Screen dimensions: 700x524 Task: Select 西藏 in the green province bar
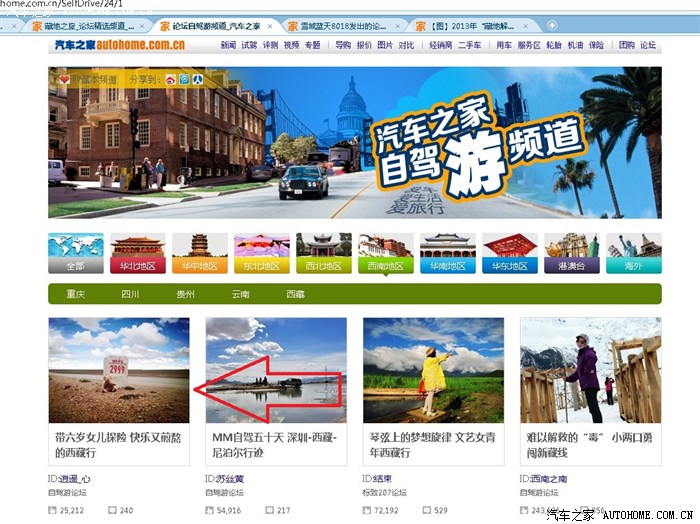click(295, 295)
